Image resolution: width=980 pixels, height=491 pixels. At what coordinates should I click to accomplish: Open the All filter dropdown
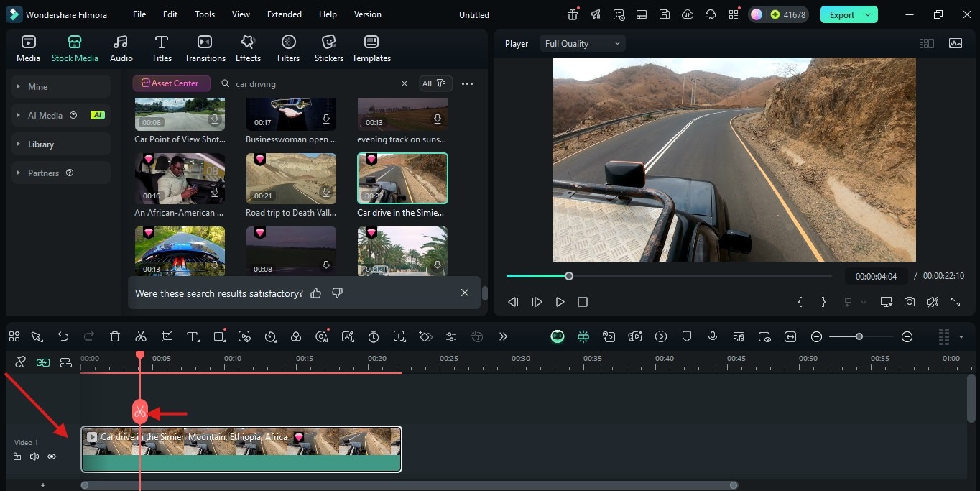pyautogui.click(x=436, y=83)
